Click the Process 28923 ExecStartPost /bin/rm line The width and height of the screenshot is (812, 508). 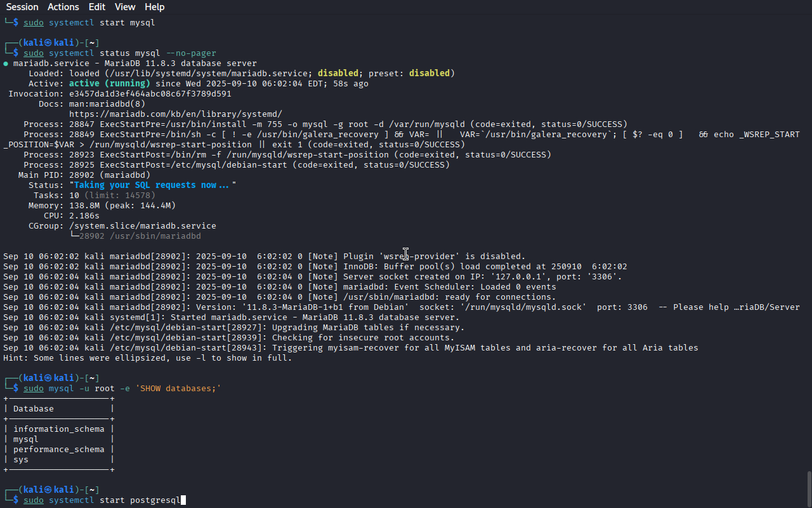click(x=287, y=155)
